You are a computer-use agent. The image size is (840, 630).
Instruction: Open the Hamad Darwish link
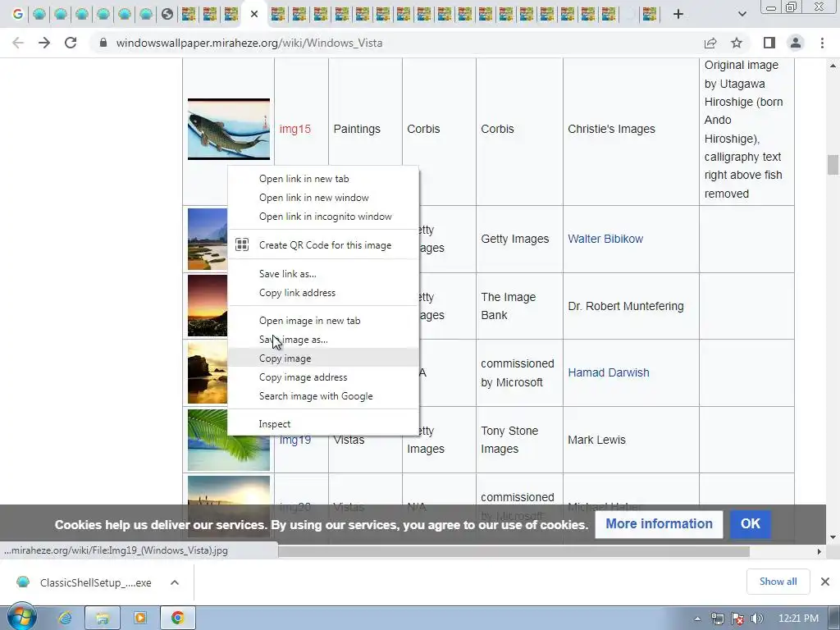609,372
